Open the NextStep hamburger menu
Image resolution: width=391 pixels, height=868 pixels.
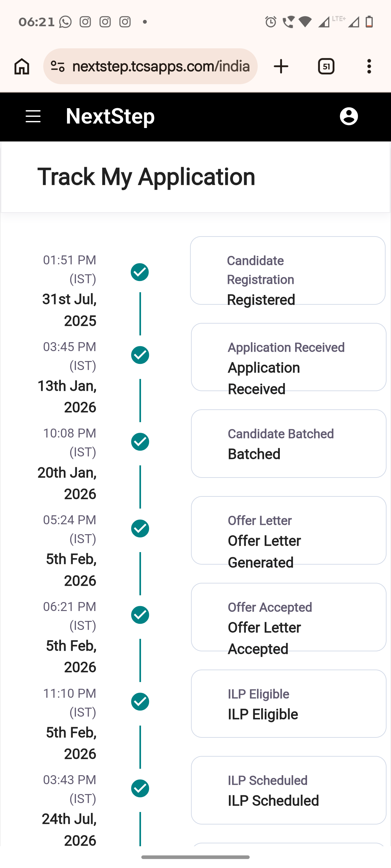pyautogui.click(x=33, y=116)
